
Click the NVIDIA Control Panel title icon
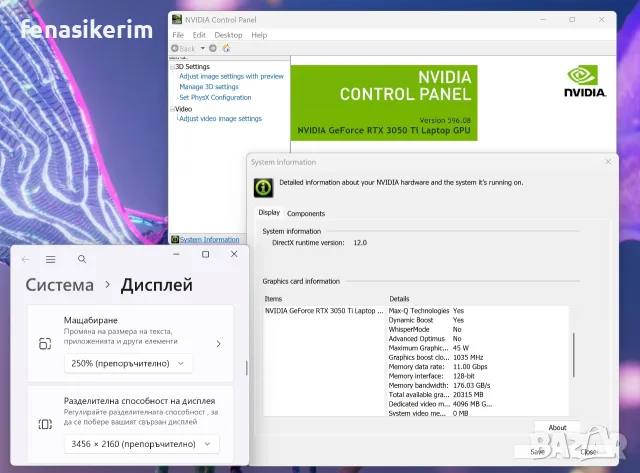pyautogui.click(x=177, y=20)
